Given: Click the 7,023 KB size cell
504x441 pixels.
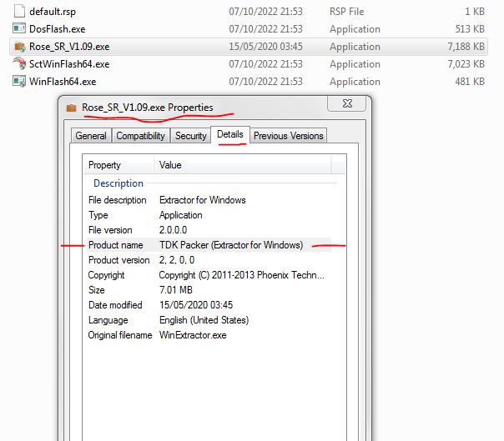Looking at the screenshot, I should tap(466, 64).
